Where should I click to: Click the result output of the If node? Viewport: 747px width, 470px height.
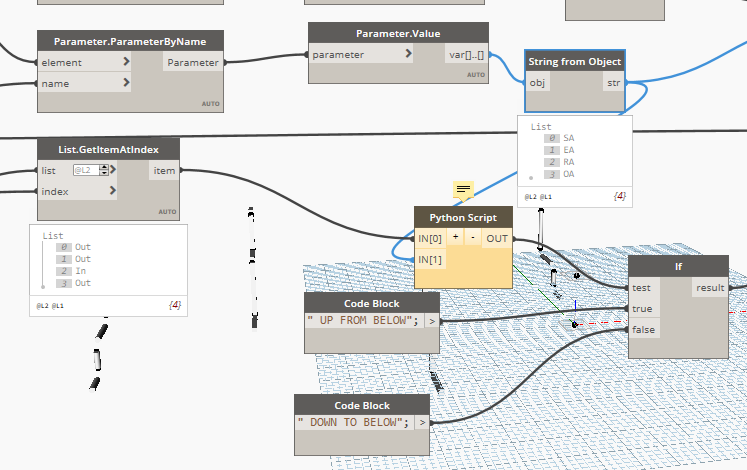[710, 288]
